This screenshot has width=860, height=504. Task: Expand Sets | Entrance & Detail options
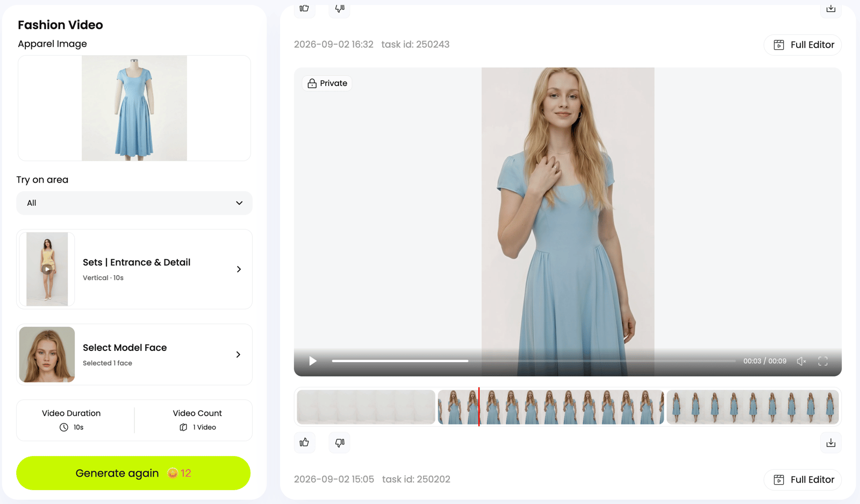134,269
